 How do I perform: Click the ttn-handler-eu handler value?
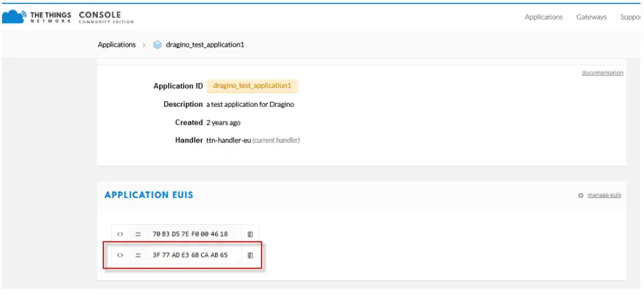pos(228,140)
